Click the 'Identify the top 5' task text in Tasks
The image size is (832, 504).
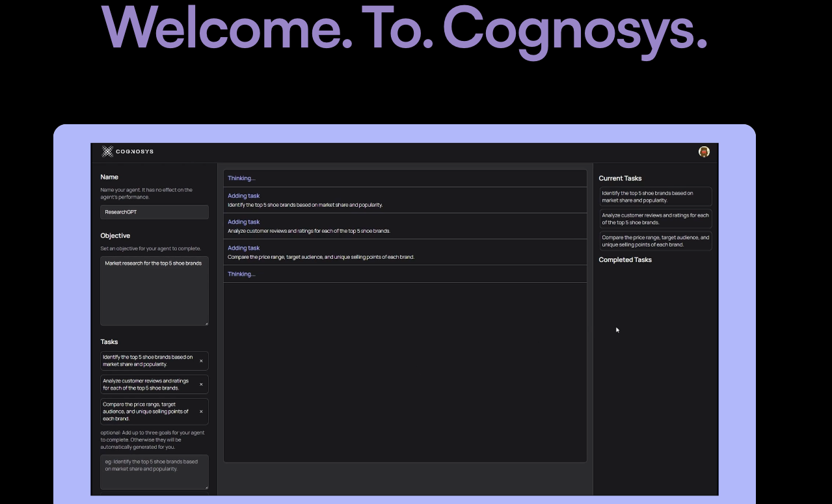(148, 361)
